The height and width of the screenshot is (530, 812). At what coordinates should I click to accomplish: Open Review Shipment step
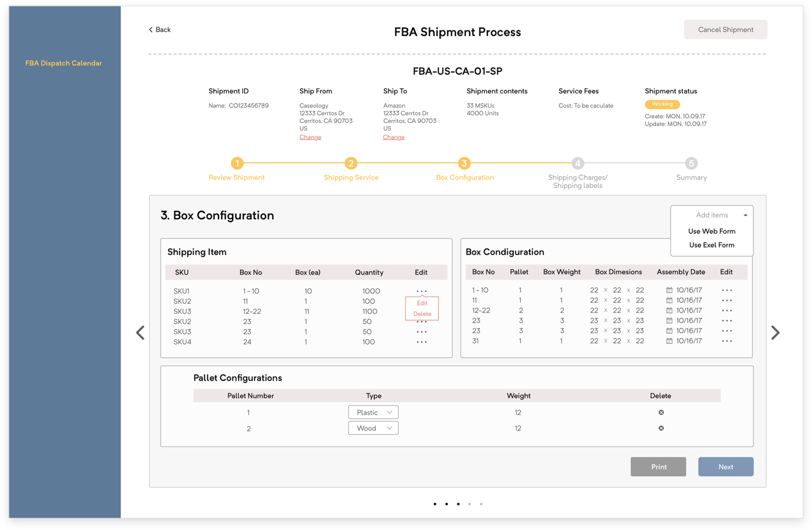236,177
